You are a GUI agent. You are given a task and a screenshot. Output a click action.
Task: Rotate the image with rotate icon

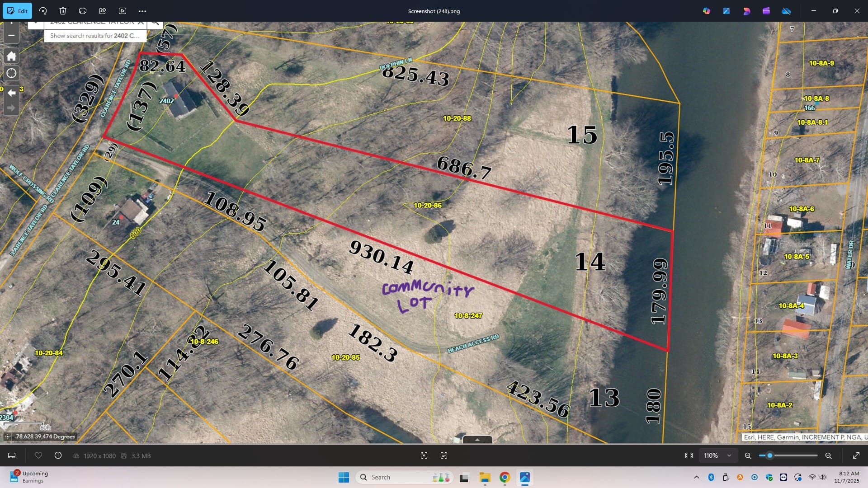(43, 11)
